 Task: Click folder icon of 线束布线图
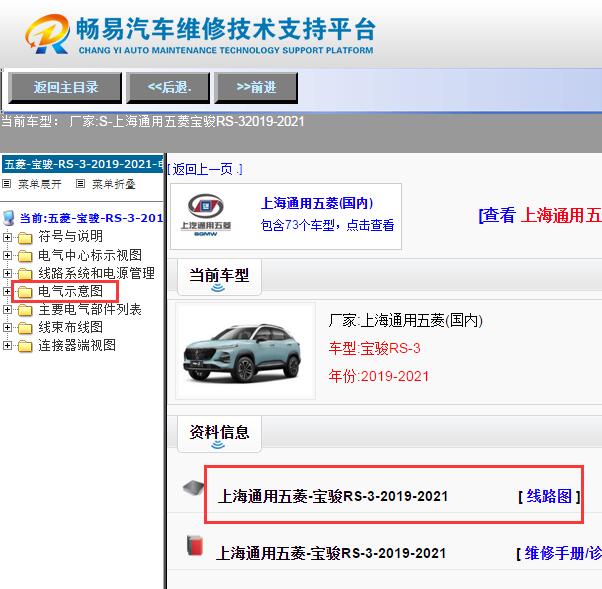pyautogui.click(x=25, y=328)
